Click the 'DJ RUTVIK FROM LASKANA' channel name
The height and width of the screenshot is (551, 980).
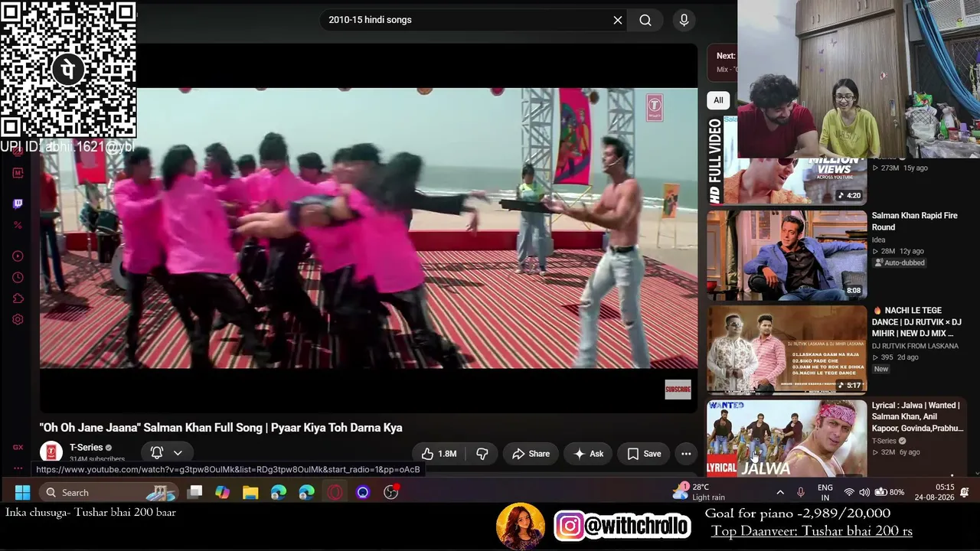(x=915, y=346)
